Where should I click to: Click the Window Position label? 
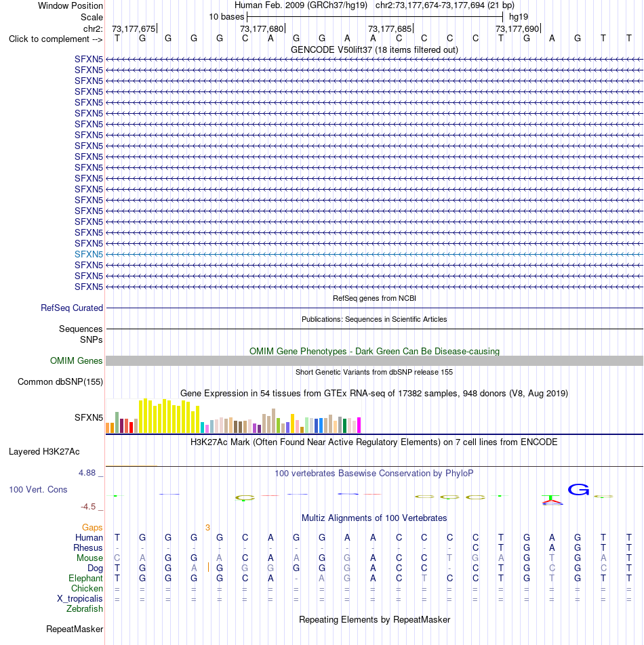[71, 5]
